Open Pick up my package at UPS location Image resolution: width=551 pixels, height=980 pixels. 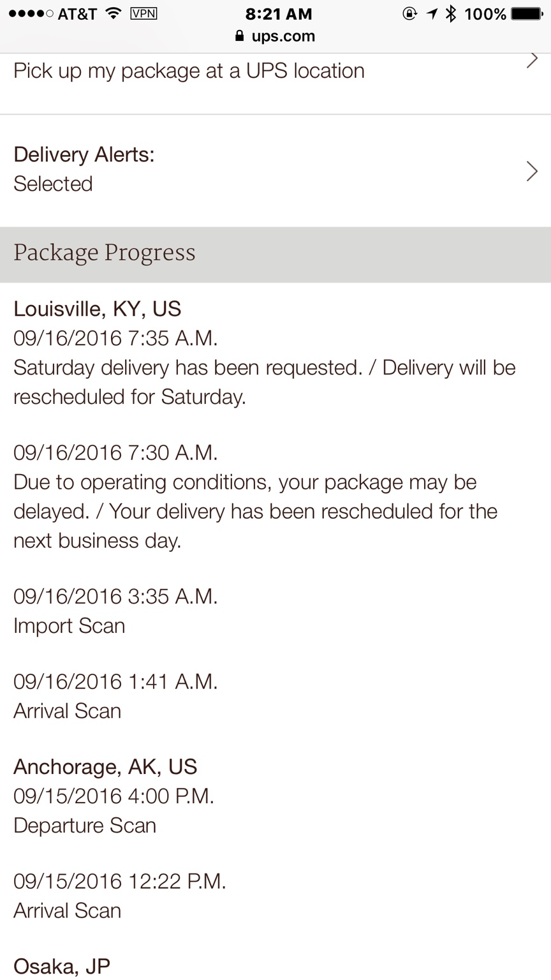[189, 71]
